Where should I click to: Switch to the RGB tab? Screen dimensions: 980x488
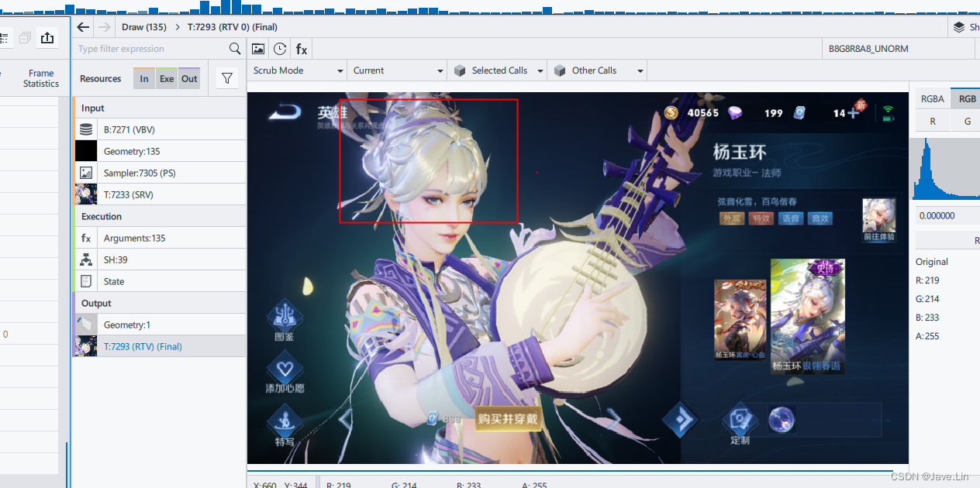pos(967,98)
